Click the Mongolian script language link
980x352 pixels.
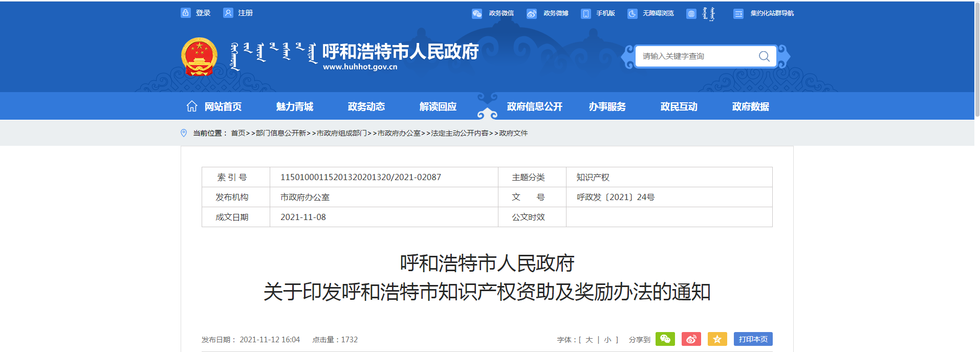pyautogui.click(x=708, y=14)
